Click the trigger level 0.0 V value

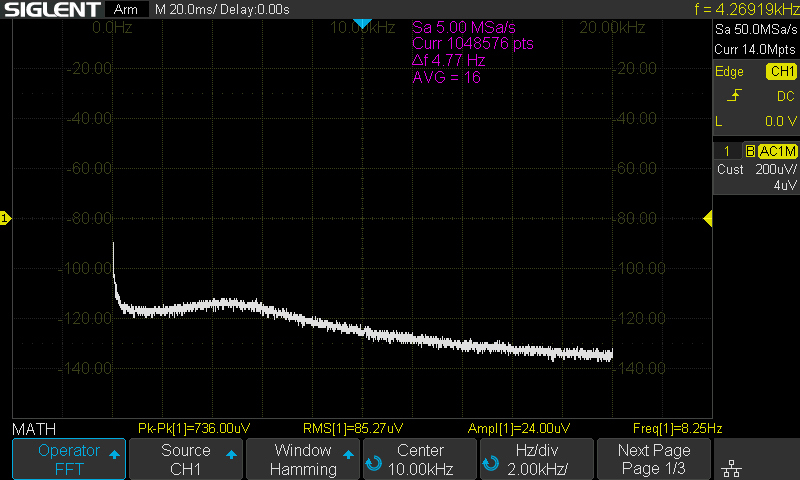tap(781, 121)
